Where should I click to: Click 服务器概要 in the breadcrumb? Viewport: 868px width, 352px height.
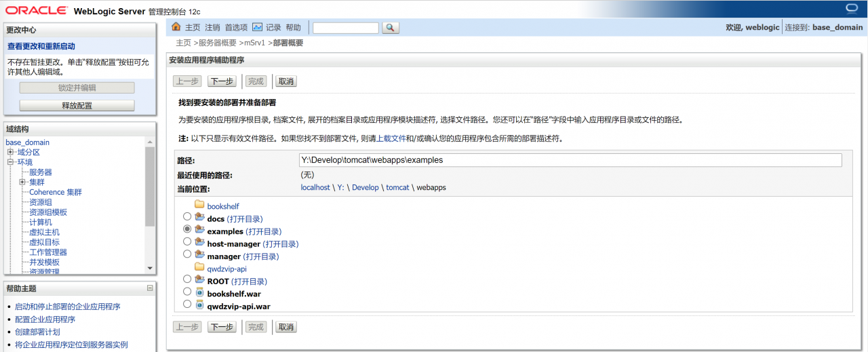click(x=218, y=43)
